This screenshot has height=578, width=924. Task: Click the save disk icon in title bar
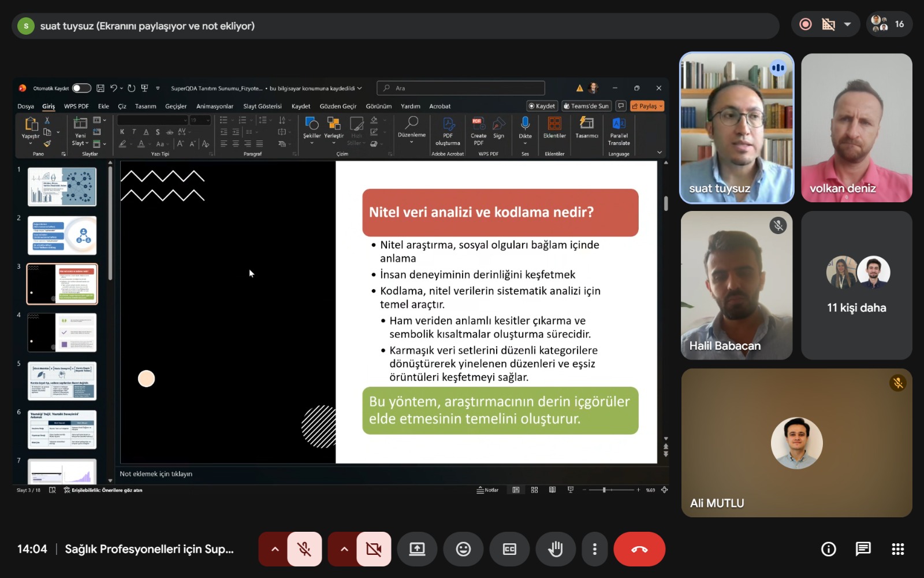coord(100,88)
